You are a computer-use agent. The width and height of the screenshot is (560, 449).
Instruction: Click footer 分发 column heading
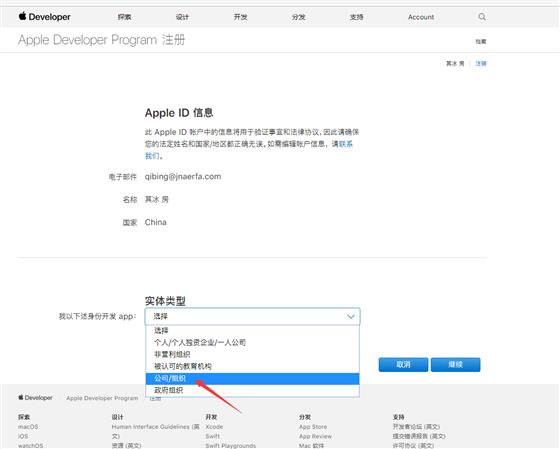(305, 417)
